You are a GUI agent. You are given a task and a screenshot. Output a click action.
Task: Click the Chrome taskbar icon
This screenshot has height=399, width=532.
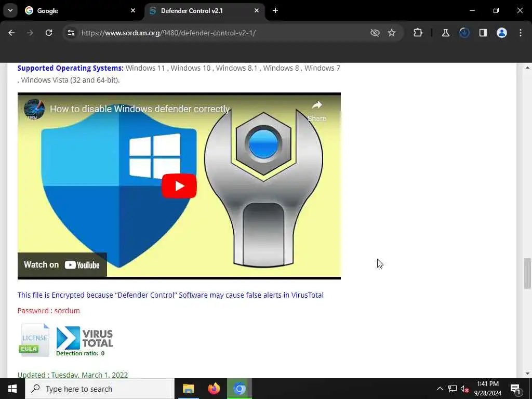(x=239, y=389)
